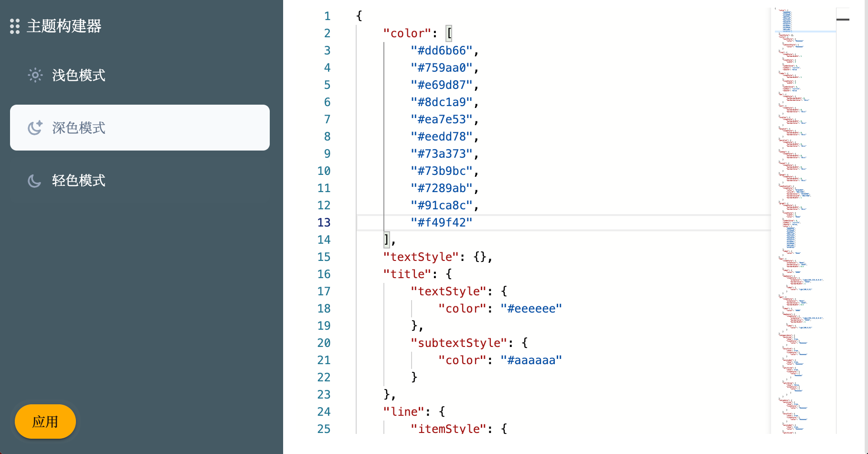Viewport: 868px width, 454px height.
Task: Place cursor on "textStyle" key line 15
Action: [x=421, y=257]
